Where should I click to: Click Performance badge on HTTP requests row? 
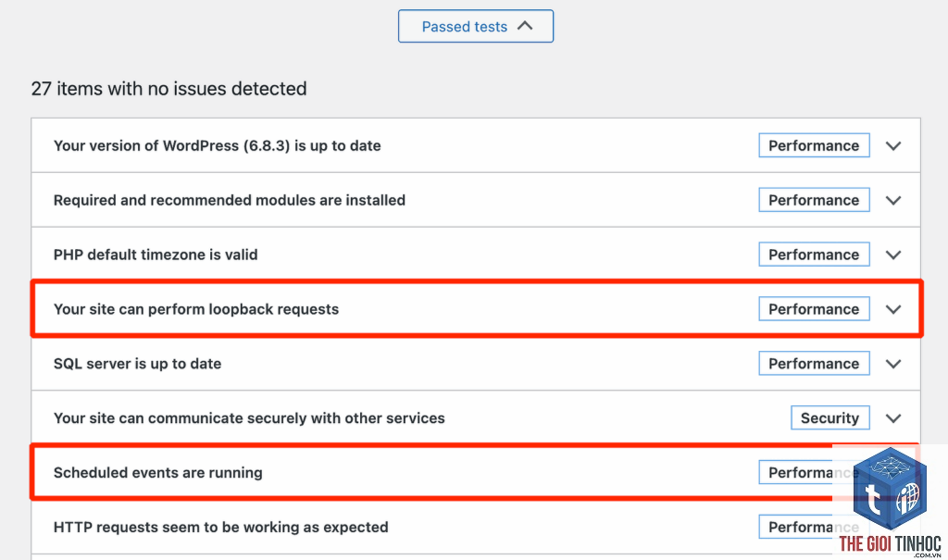pos(814,526)
